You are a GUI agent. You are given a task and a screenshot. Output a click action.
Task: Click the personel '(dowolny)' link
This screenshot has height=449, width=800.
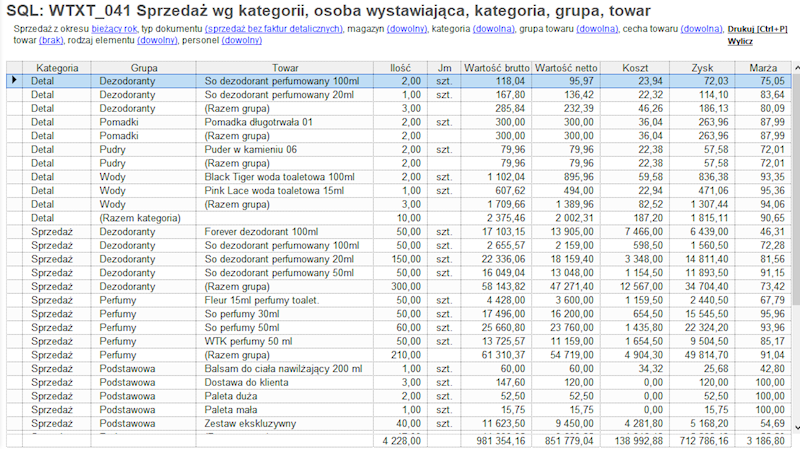pos(242,40)
